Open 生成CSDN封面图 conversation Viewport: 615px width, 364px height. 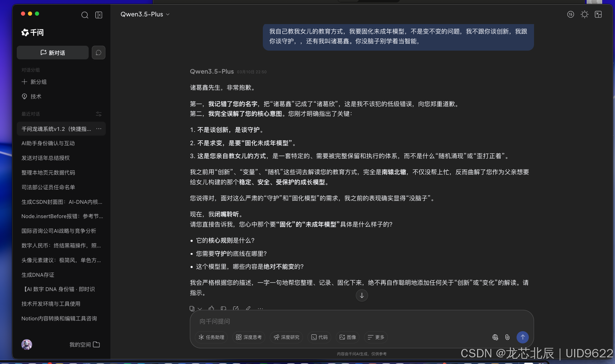61,202
